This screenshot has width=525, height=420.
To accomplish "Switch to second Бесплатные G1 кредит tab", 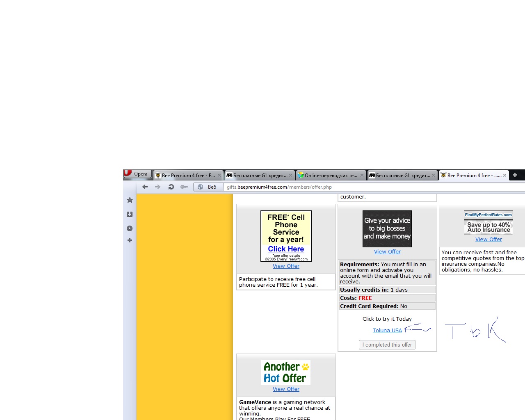I will coord(402,176).
